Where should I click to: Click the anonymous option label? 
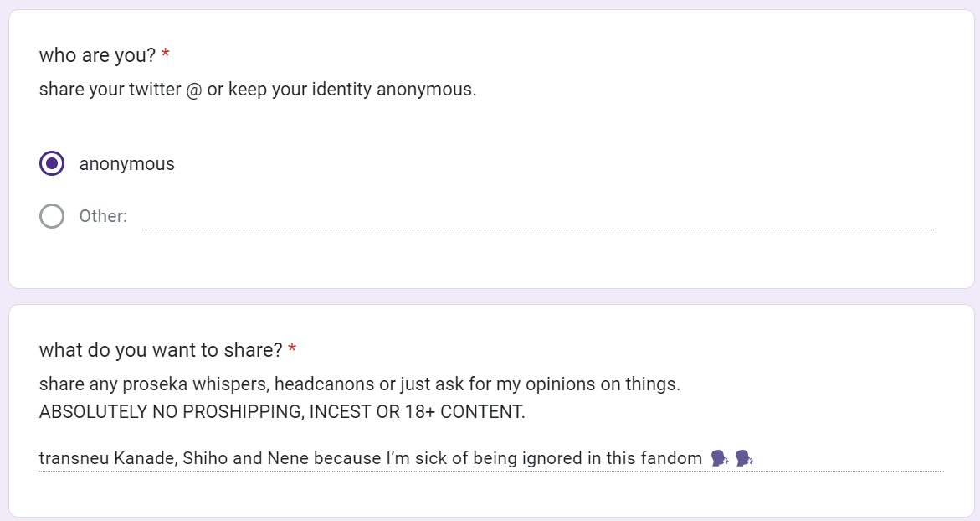pos(127,164)
